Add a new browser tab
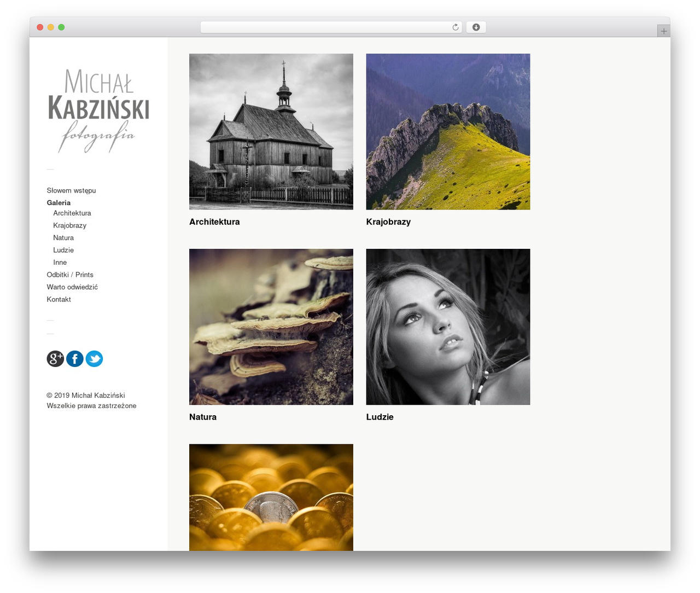The image size is (700, 593). pos(664,31)
